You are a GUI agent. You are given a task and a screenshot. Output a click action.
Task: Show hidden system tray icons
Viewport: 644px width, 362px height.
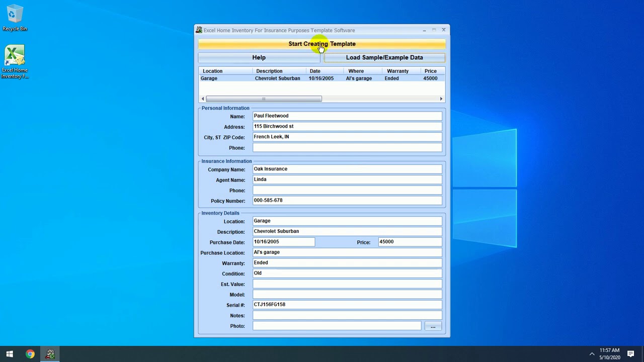[592, 354]
